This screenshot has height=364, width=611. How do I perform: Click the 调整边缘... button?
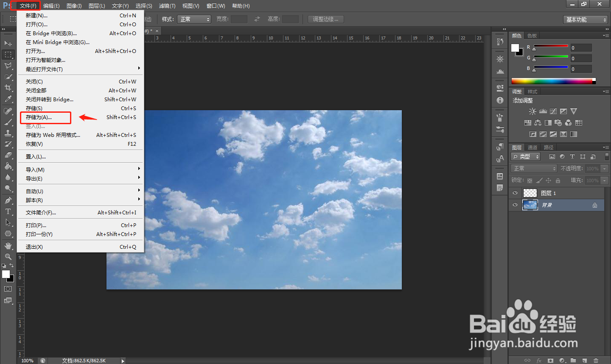326,19
